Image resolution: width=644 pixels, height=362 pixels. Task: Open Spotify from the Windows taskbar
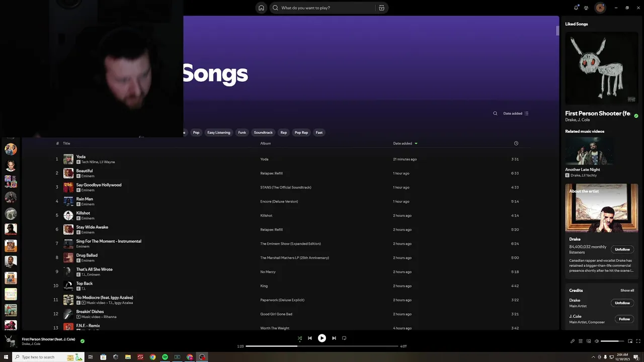(x=165, y=357)
